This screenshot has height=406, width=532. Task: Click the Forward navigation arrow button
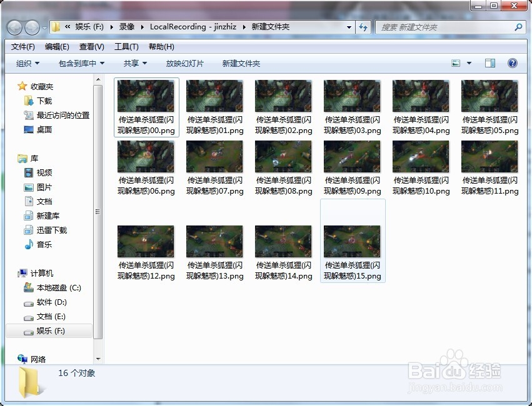(x=33, y=27)
